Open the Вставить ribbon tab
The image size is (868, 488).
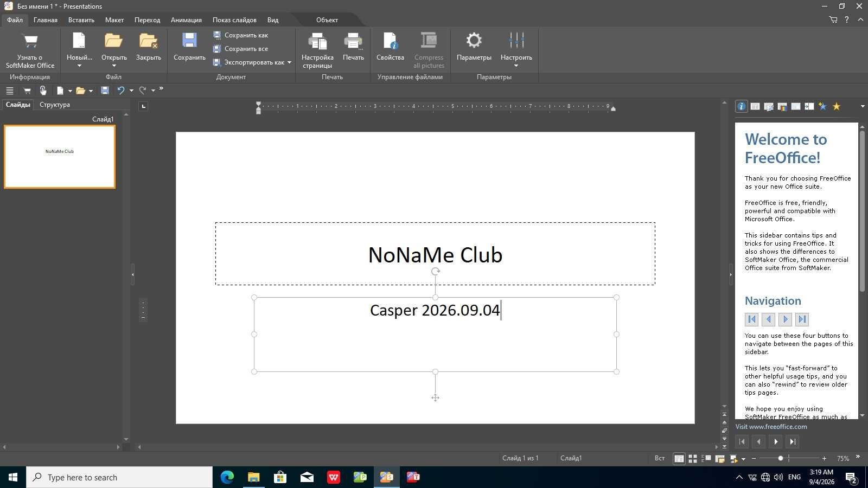coord(81,20)
